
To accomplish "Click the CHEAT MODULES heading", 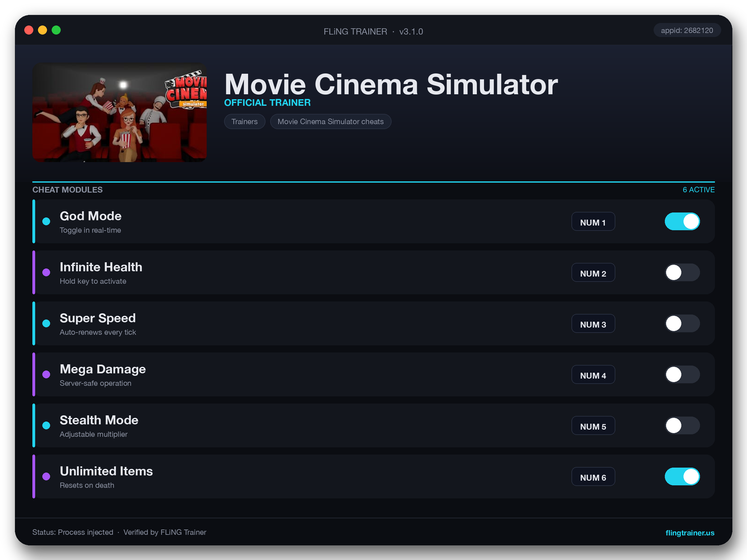I will click(68, 190).
